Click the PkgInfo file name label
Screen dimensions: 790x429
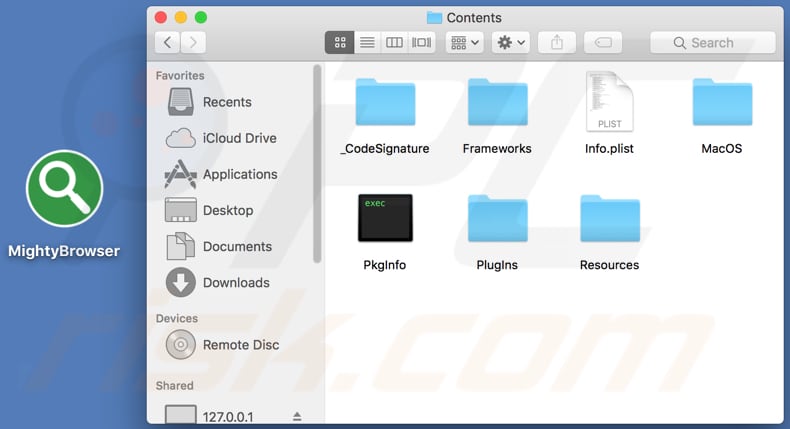(x=384, y=265)
